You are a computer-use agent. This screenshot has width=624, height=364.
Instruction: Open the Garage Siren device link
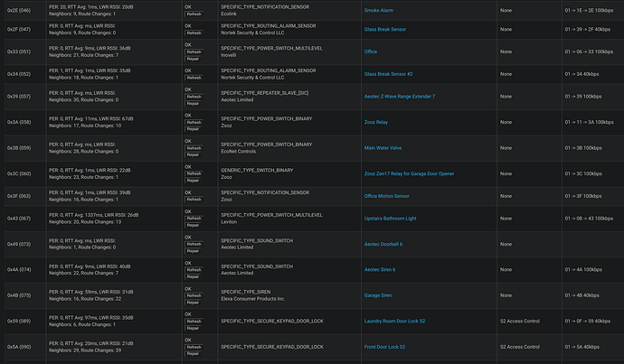click(x=378, y=295)
